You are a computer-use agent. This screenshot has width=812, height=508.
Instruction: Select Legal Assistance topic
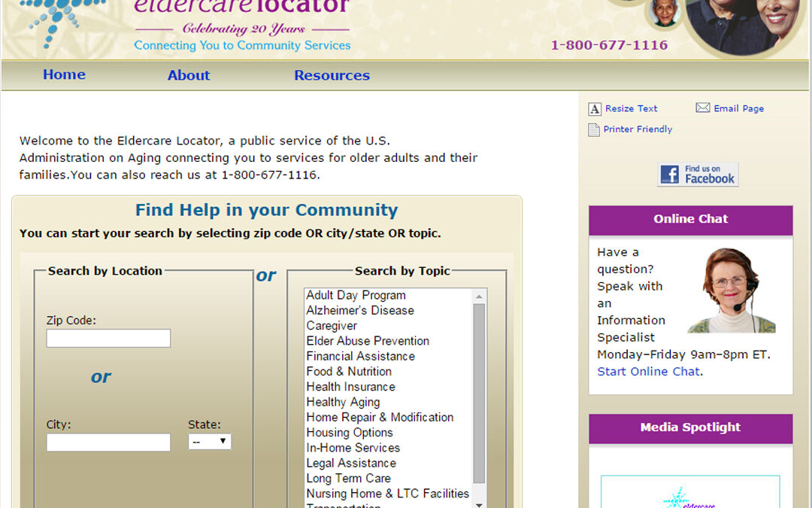[351, 463]
